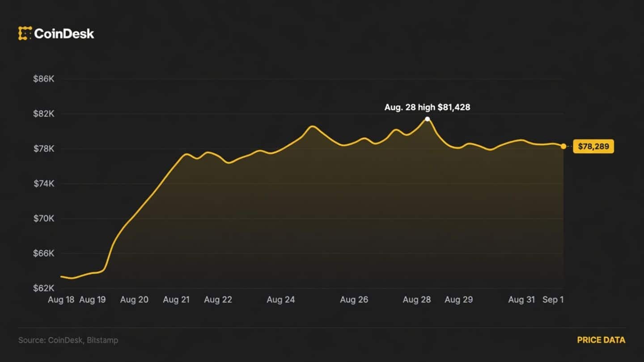
Task: Click the CoinDesk logo icon
Action: (25, 34)
